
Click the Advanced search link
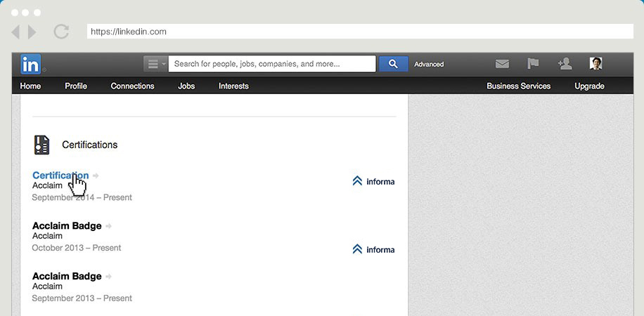click(429, 64)
